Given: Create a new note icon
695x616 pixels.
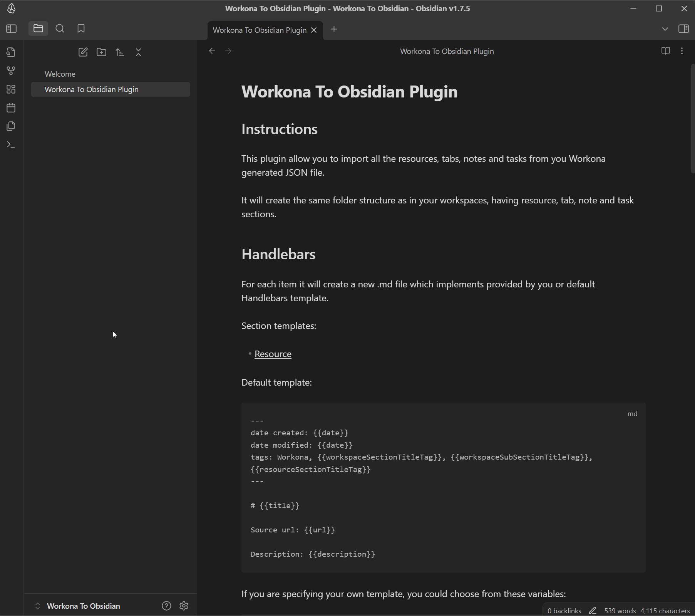Looking at the screenshot, I should pos(83,52).
